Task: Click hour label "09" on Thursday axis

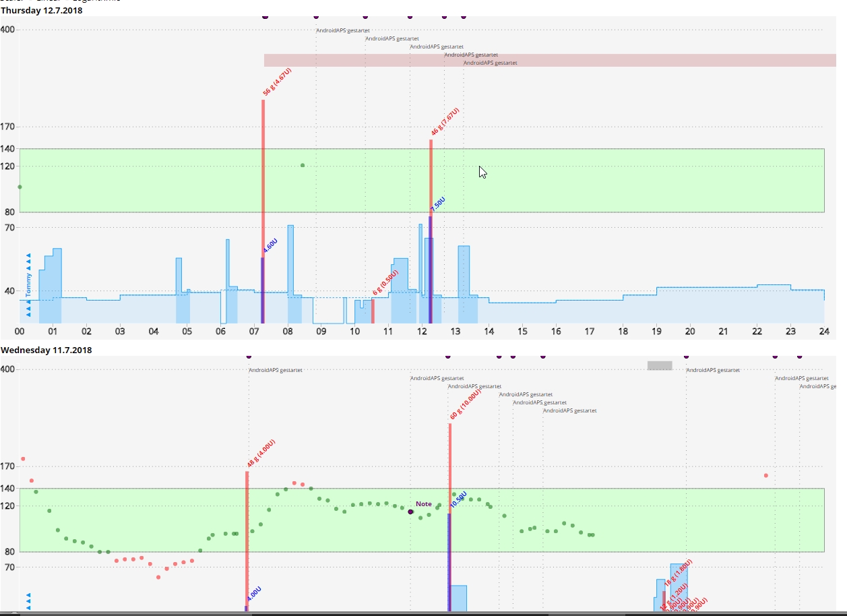Action: pyautogui.click(x=321, y=331)
